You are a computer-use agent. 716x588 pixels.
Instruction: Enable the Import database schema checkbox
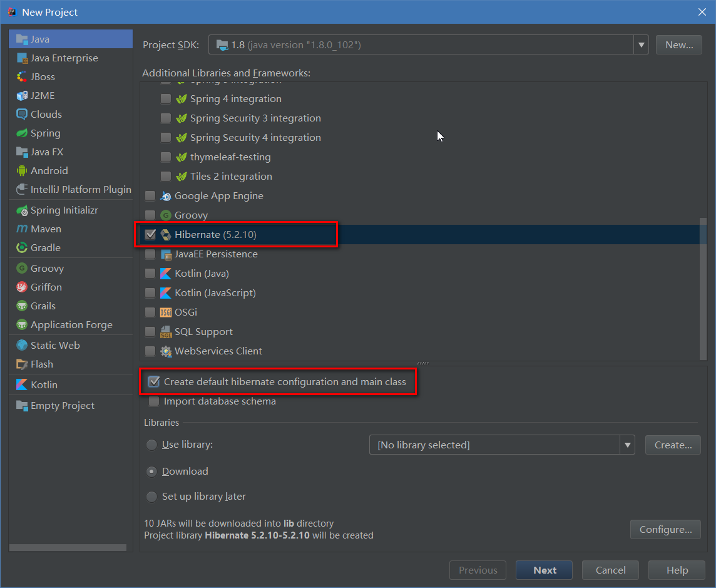click(153, 401)
